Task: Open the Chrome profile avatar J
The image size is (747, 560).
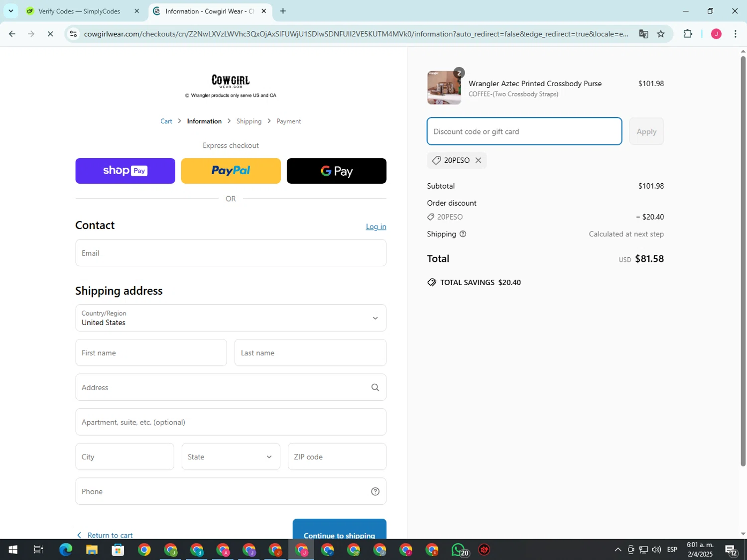Action: click(716, 34)
